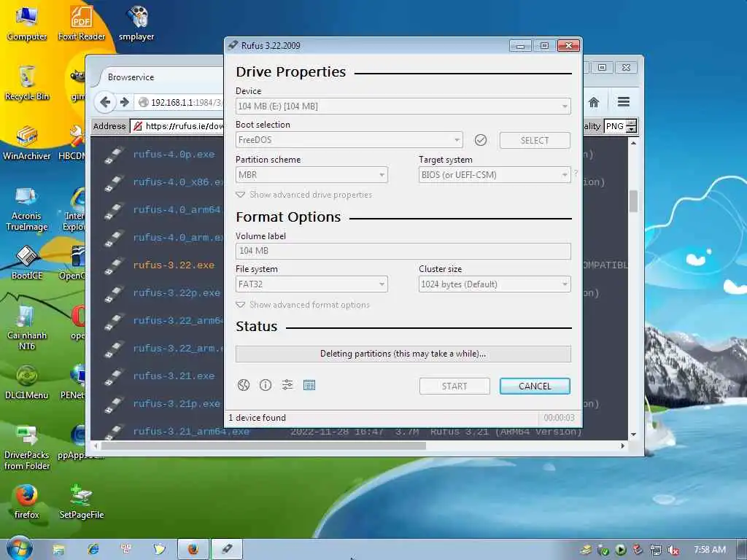This screenshot has height=560, width=747.
Task: Open the Boot selection FreeDOS dropdown
Action: tap(349, 140)
